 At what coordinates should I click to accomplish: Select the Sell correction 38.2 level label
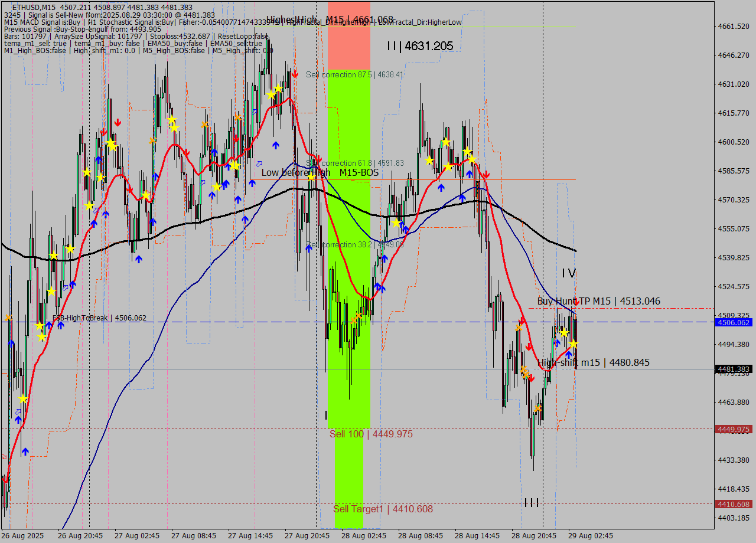[x=355, y=244]
